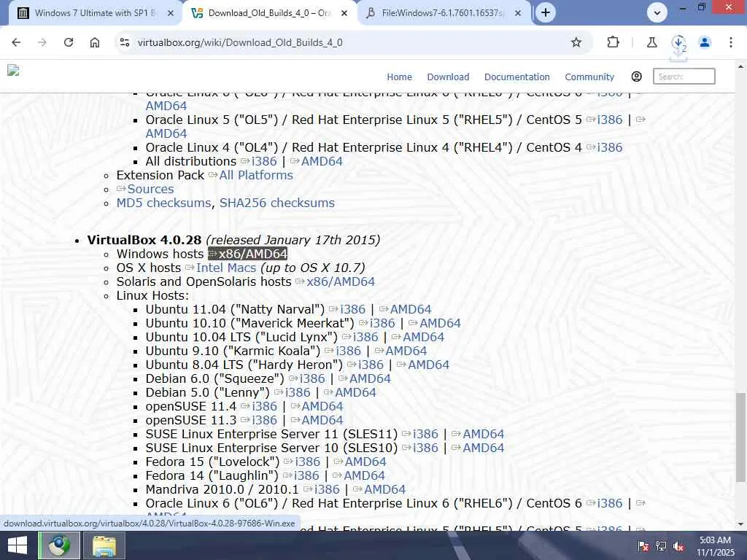
Task: Open the browser profile avatar
Action: click(x=705, y=42)
